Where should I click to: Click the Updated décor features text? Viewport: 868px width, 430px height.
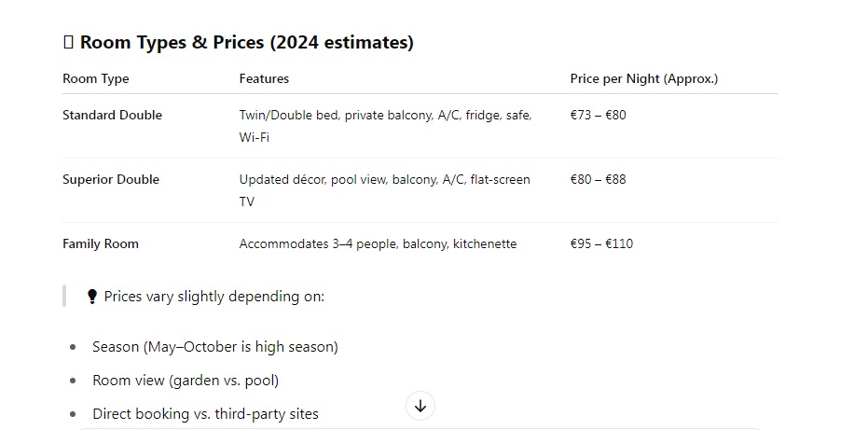(385, 190)
